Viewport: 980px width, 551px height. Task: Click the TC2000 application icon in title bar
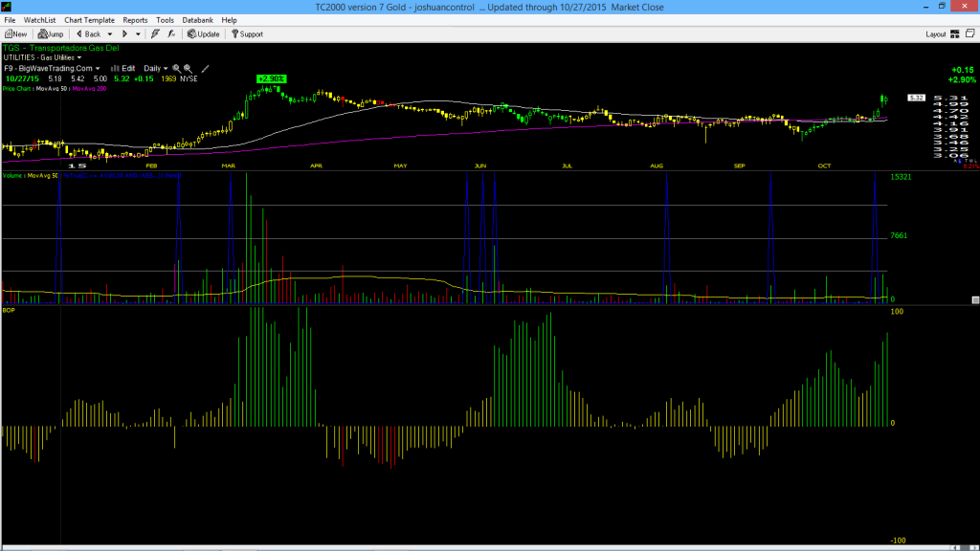7,7
